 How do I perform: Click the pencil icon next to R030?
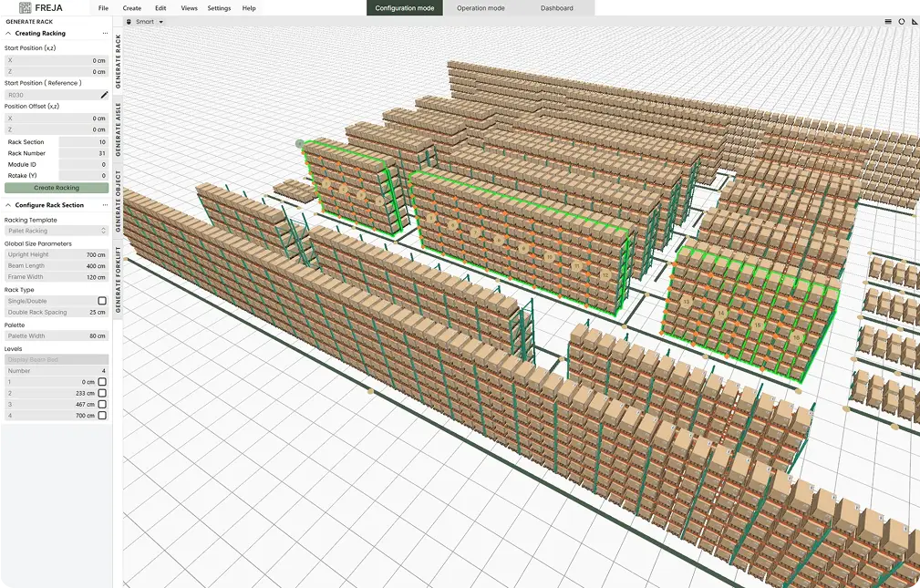104,95
